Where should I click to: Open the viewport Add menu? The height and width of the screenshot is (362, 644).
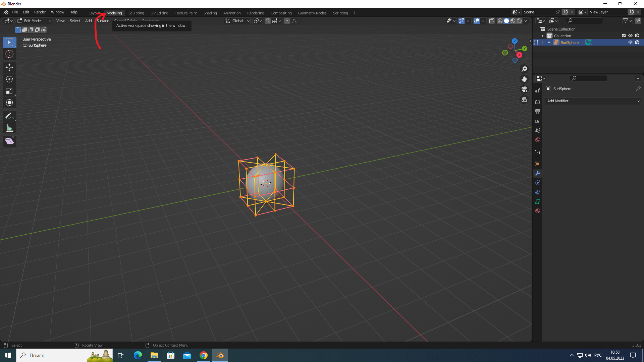click(x=88, y=21)
